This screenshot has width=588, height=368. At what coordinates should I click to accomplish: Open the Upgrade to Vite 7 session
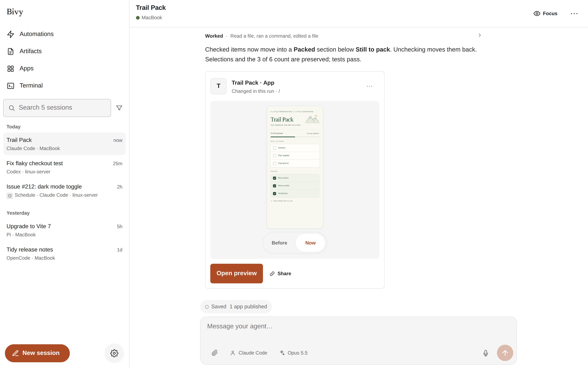(x=64, y=230)
